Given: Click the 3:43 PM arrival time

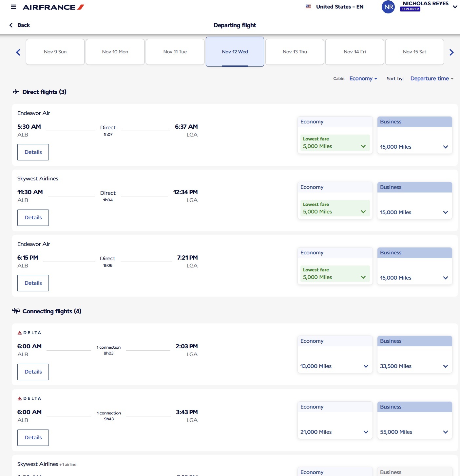Looking at the screenshot, I should [x=187, y=412].
